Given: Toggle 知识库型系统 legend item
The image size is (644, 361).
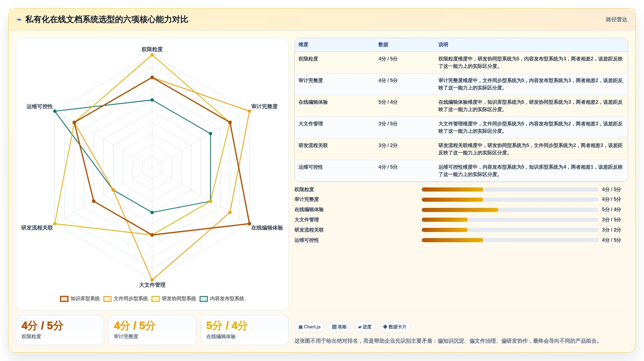Looking at the screenshot, I should click(80, 299).
